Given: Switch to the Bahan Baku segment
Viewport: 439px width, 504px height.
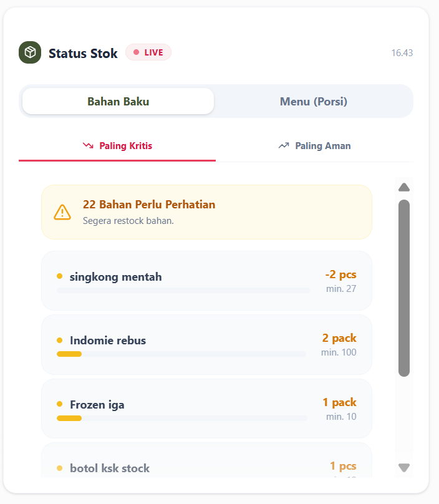Looking at the screenshot, I should [118, 101].
